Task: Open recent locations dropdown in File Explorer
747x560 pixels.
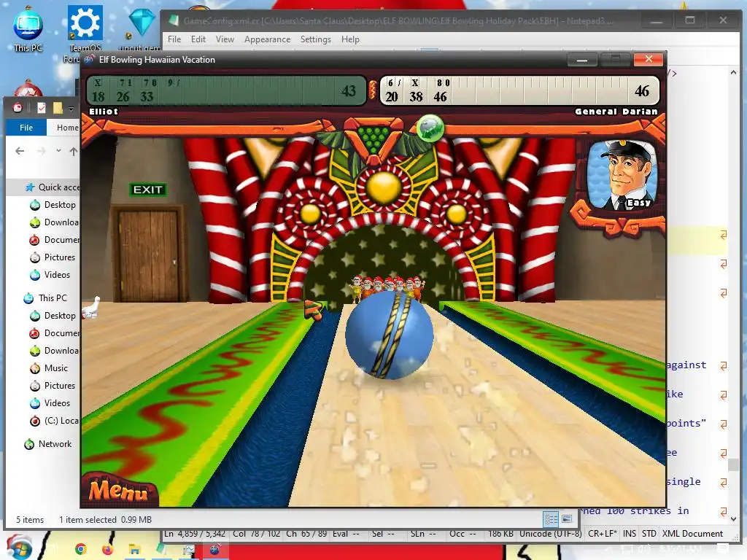Action: (58, 151)
